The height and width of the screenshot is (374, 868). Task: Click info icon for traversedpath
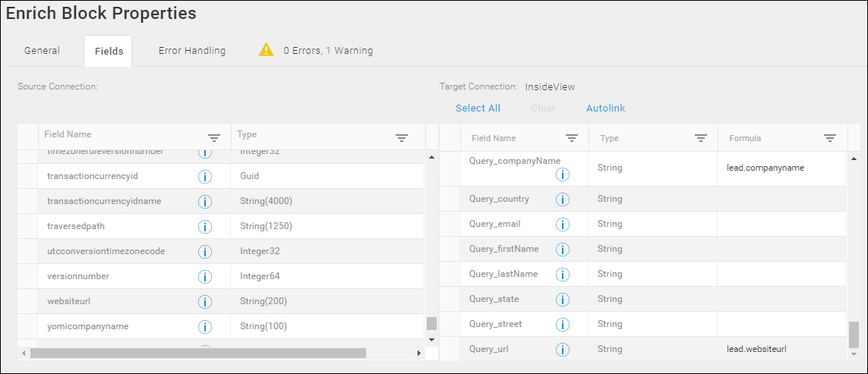tap(205, 226)
